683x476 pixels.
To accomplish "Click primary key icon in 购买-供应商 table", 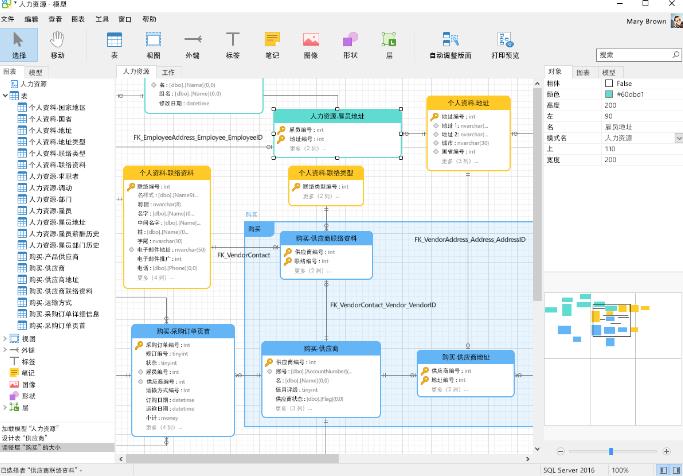I will (x=269, y=362).
